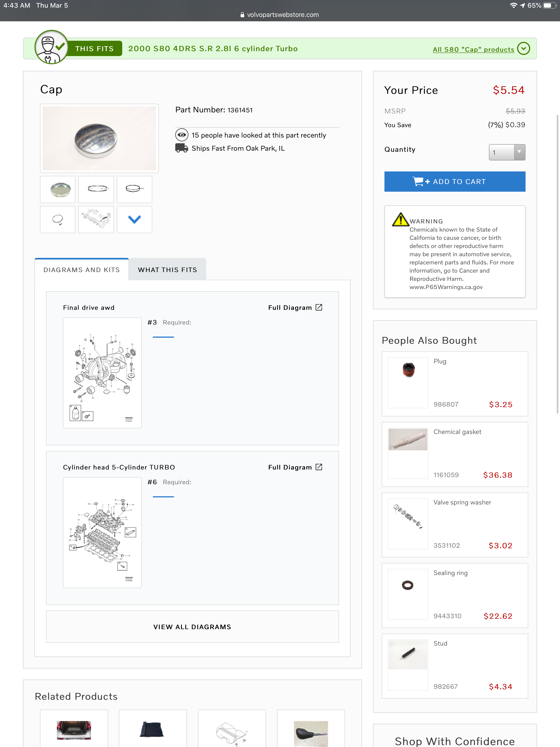Select the first cap photo thumbnail
The image size is (560, 747).
(x=58, y=189)
